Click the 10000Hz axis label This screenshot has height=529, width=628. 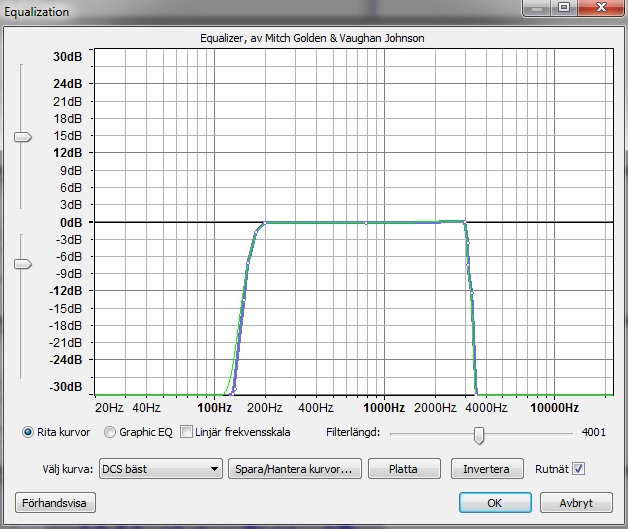[x=554, y=408]
